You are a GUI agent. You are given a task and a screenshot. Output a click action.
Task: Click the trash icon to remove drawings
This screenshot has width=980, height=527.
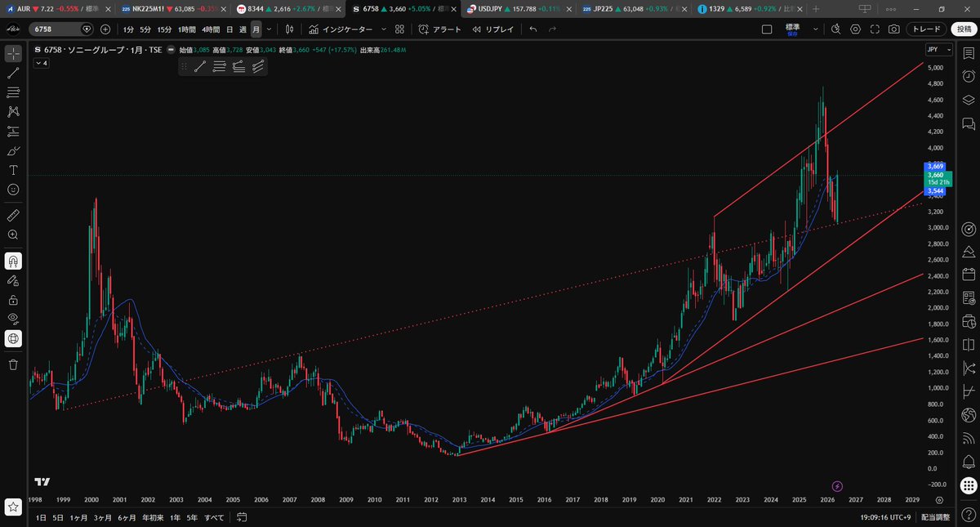(13, 364)
